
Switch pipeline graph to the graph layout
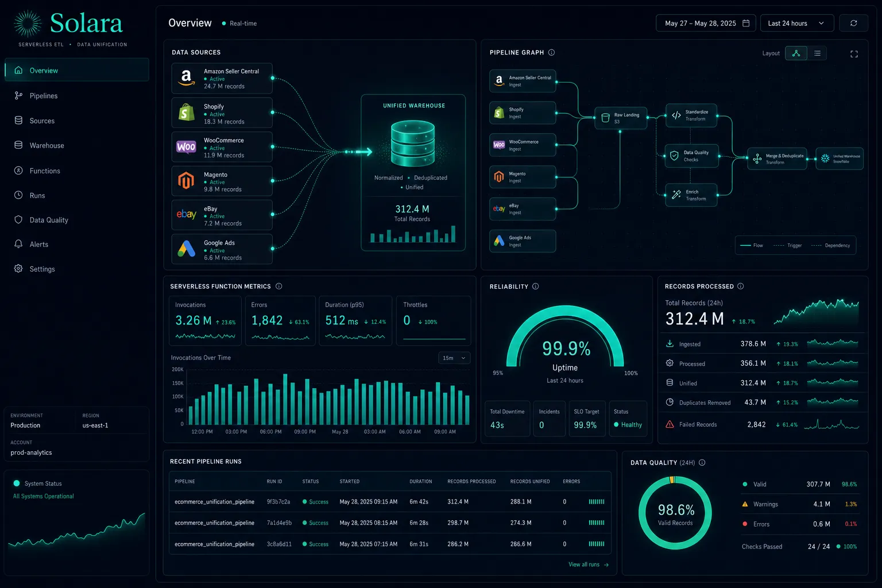[796, 53]
